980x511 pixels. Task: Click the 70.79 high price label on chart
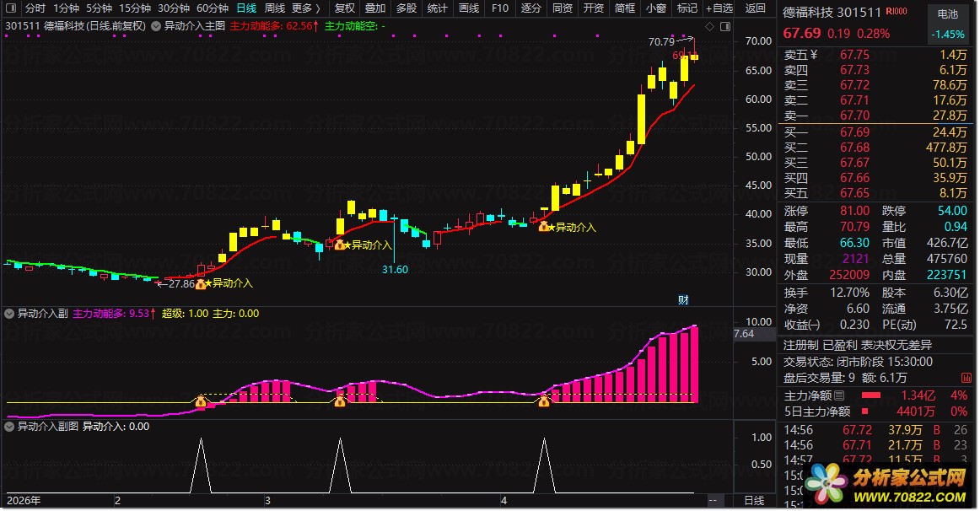pos(661,42)
